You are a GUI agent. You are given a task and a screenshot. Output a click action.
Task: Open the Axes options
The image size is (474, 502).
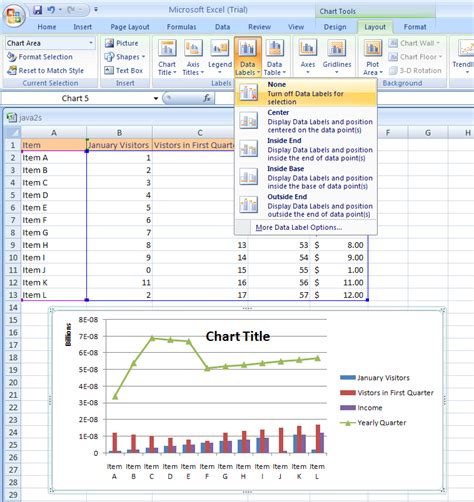(x=308, y=57)
